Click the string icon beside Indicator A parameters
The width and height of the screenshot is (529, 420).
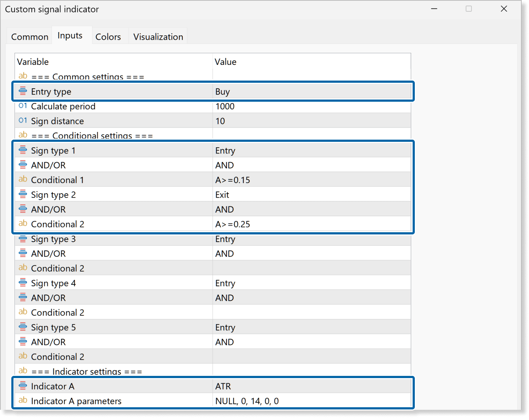(x=23, y=400)
